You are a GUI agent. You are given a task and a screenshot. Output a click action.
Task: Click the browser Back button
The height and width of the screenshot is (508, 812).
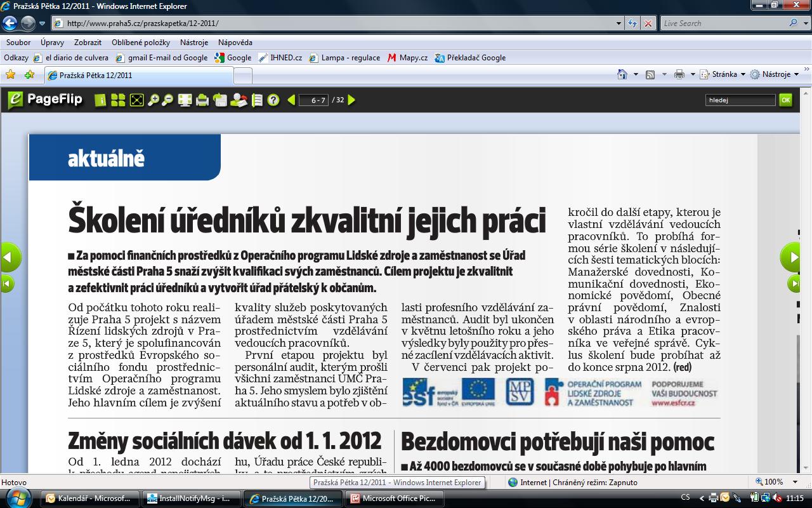pyautogui.click(x=10, y=23)
